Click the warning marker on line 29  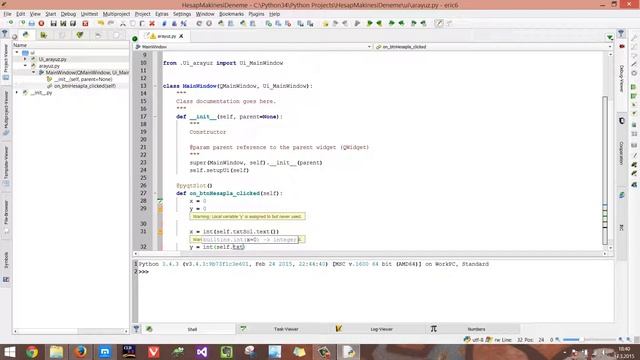coord(160,209)
